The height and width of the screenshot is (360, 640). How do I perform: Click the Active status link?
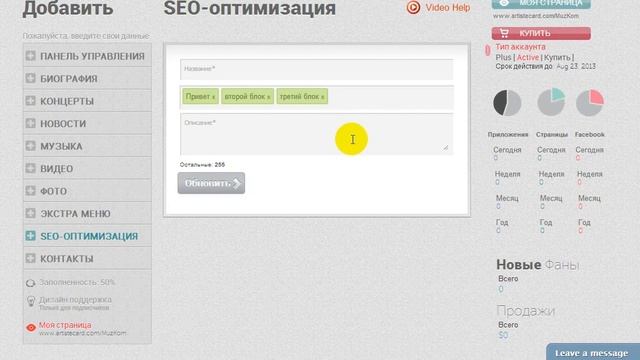coord(528,58)
